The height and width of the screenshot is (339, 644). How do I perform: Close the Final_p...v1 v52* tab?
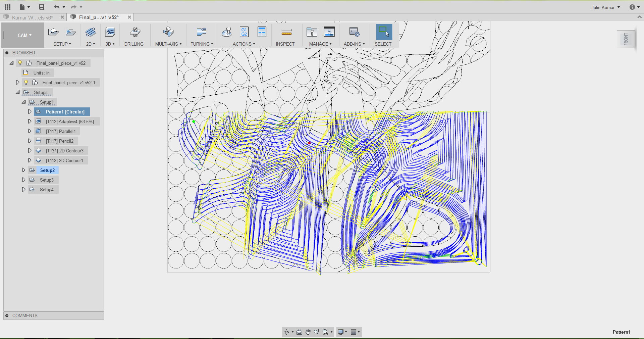click(x=129, y=17)
